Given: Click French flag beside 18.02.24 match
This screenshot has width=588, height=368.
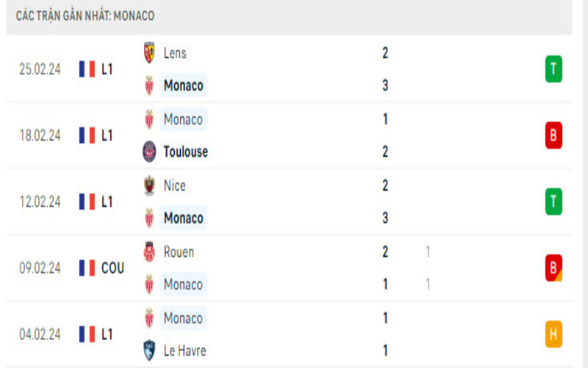Looking at the screenshot, I should coord(87,135).
